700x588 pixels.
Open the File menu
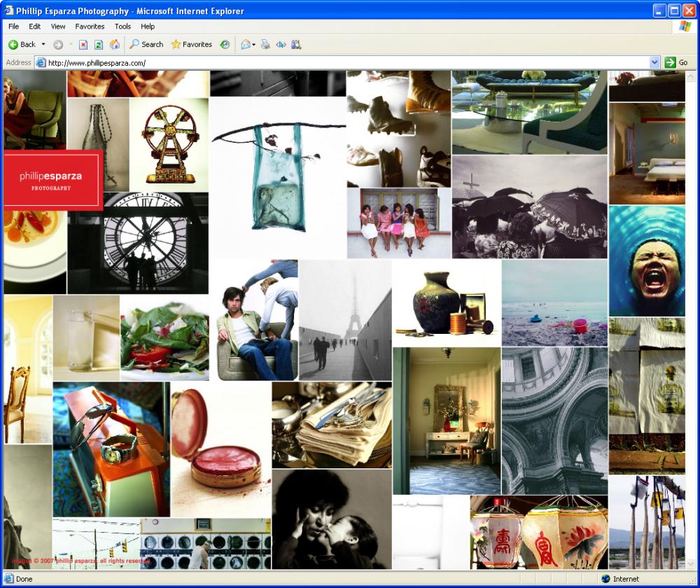[13, 27]
